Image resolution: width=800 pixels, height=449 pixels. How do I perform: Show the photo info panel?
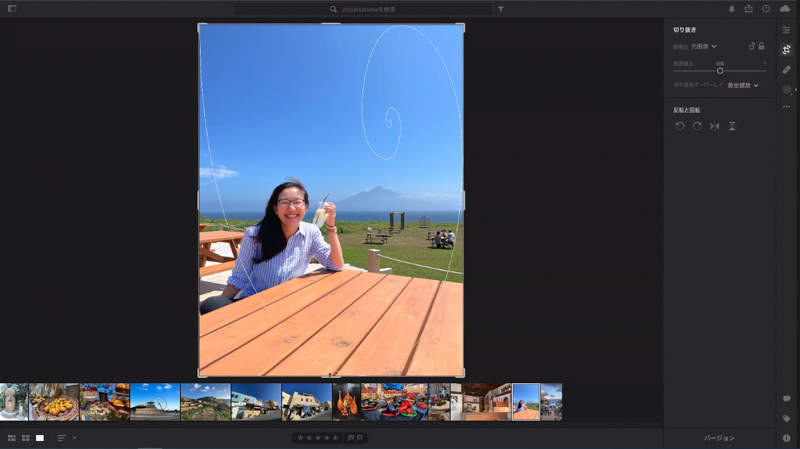coord(786,438)
